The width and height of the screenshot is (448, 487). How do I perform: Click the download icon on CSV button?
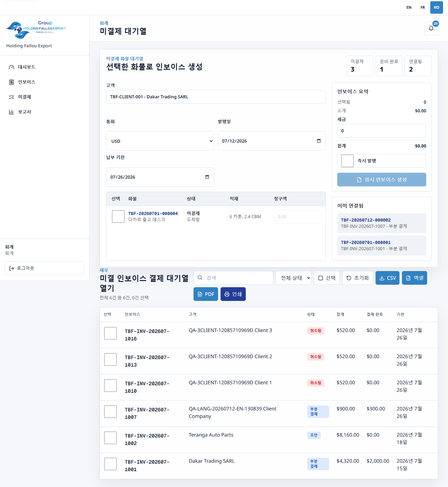(382, 278)
